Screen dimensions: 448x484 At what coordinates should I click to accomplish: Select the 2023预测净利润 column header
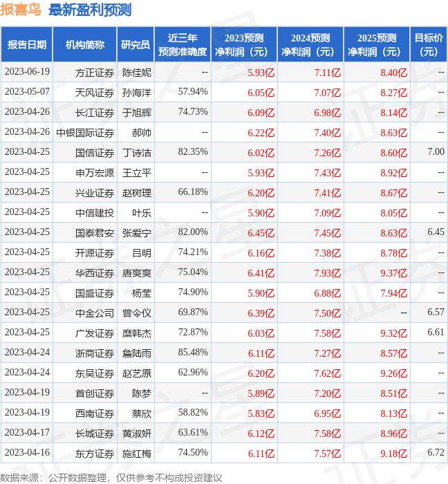244,45
